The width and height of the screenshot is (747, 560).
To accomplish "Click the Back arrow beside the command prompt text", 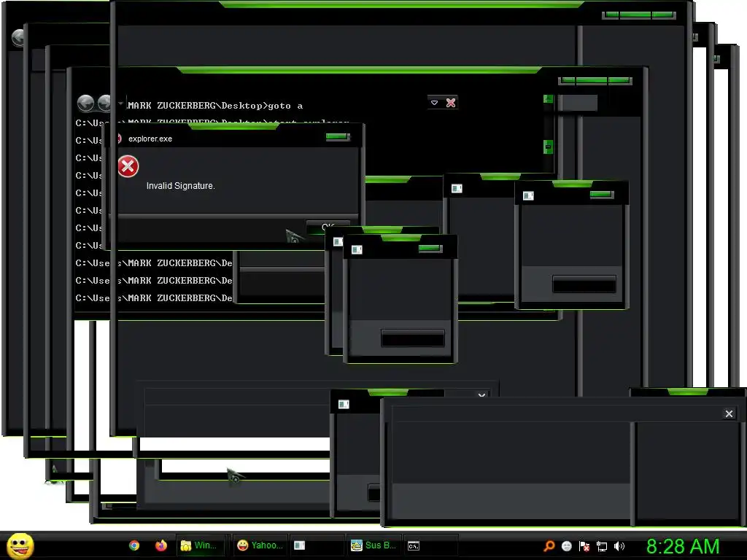I will (86, 102).
